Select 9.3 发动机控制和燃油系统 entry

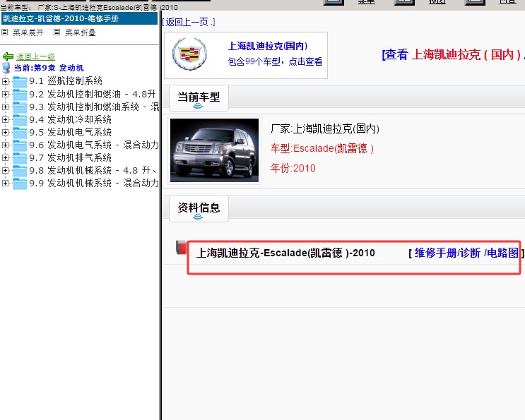(94, 107)
